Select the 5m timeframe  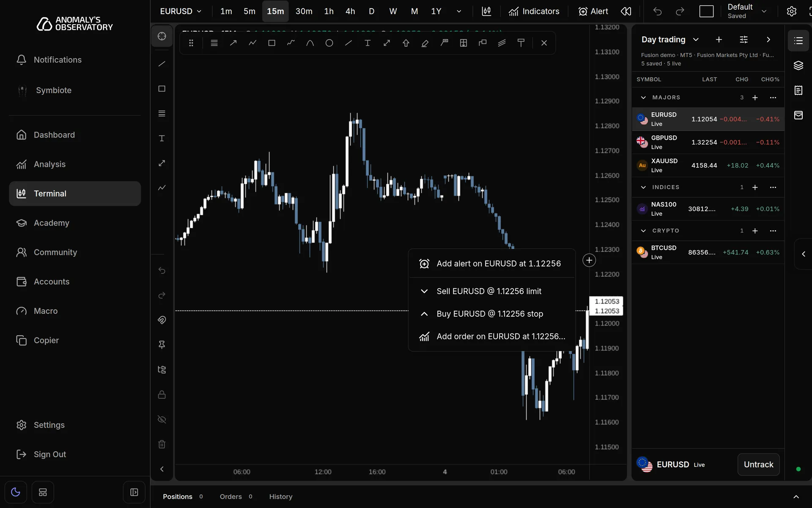click(249, 11)
